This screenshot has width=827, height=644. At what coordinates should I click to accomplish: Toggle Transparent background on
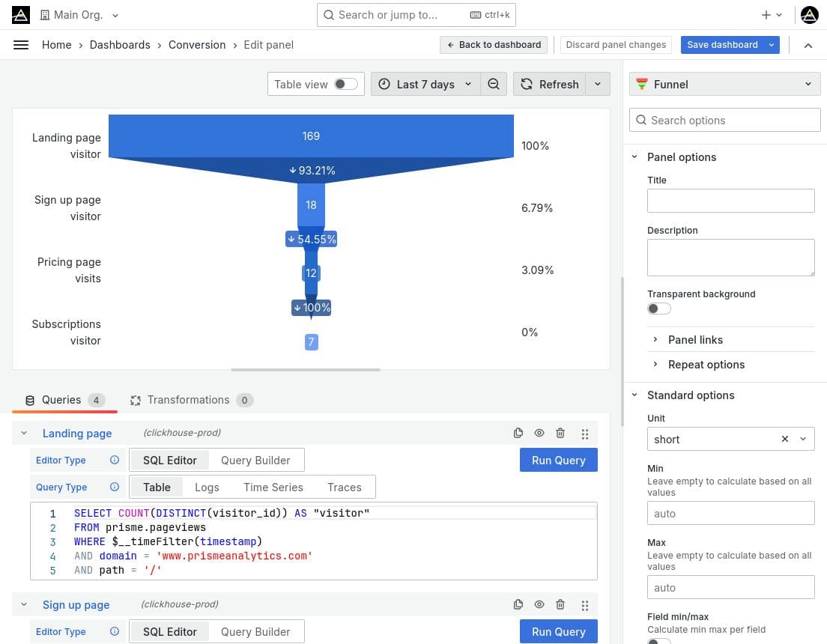(x=659, y=309)
